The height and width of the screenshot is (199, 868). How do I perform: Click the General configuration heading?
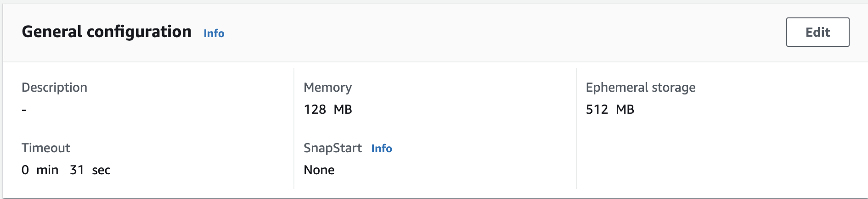pos(107,32)
